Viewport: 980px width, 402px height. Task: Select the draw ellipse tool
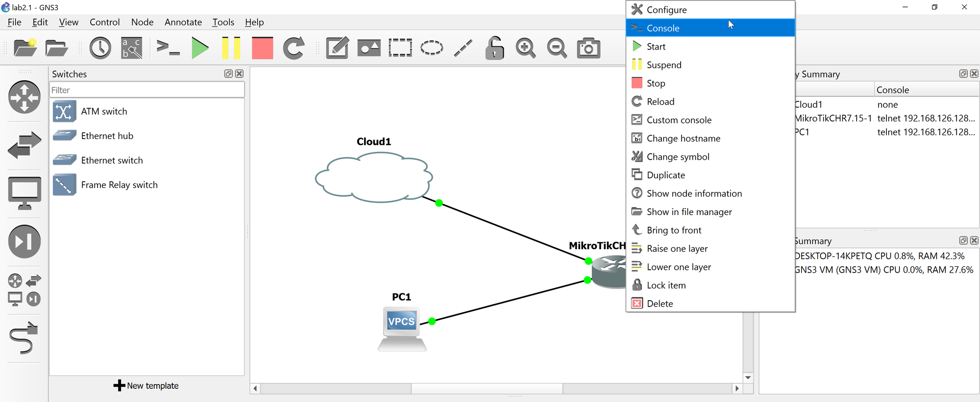pos(432,48)
